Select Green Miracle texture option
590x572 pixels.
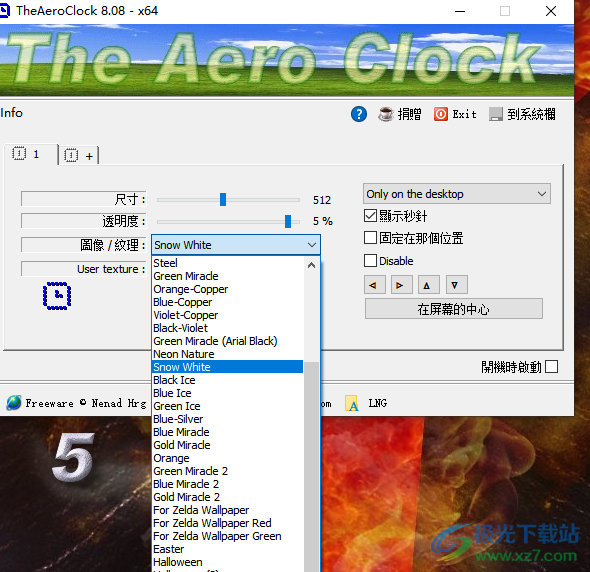pyautogui.click(x=228, y=276)
